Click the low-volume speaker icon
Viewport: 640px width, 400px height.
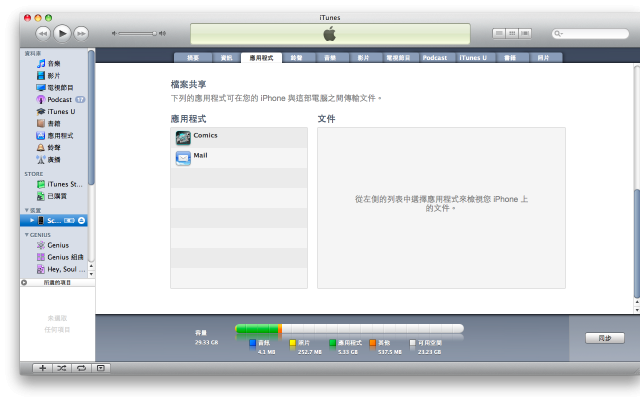click(114, 33)
